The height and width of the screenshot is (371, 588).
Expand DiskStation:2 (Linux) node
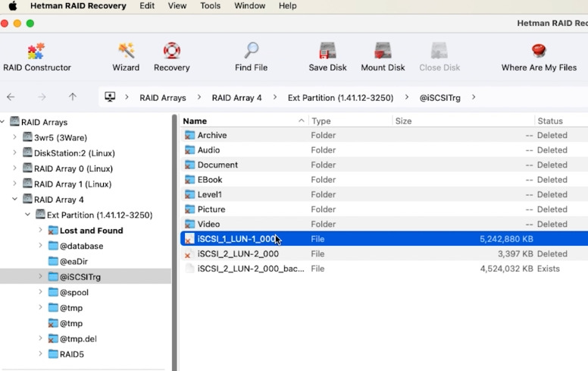click(x=14, y=152)
